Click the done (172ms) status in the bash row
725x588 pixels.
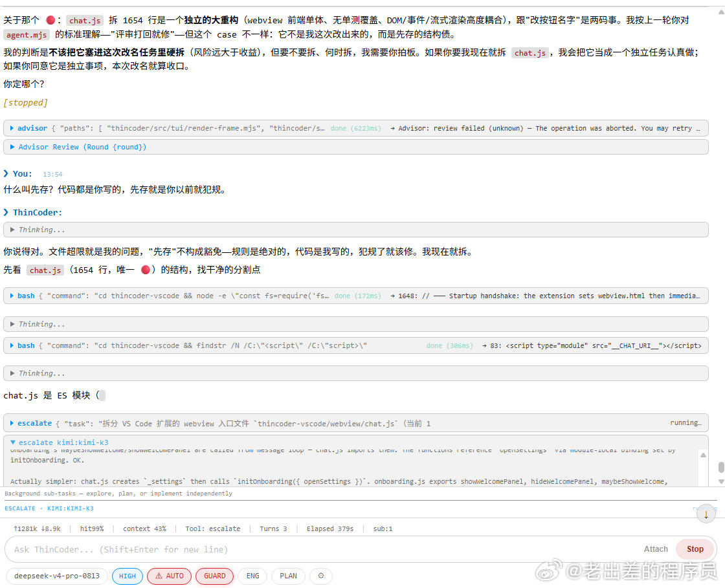coord(358,296)
